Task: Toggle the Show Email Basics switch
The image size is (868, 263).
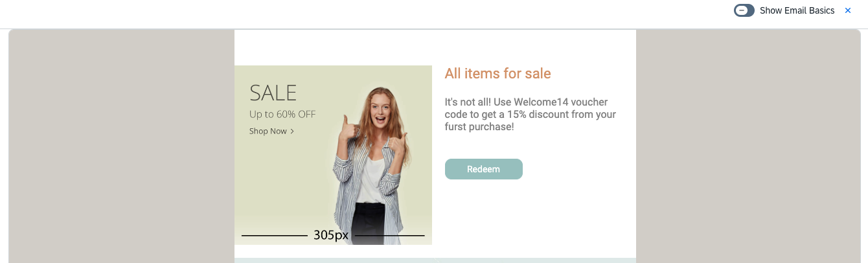Action: [x=744, y=10]
